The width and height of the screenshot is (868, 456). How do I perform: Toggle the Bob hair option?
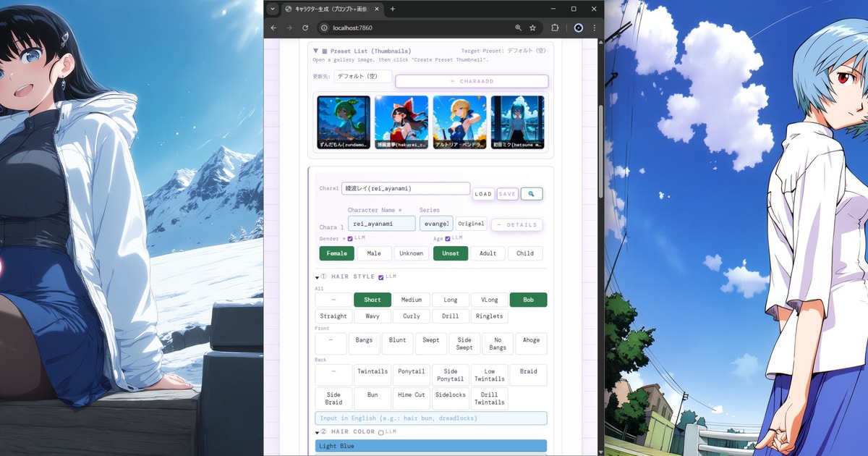click(529, 300)
